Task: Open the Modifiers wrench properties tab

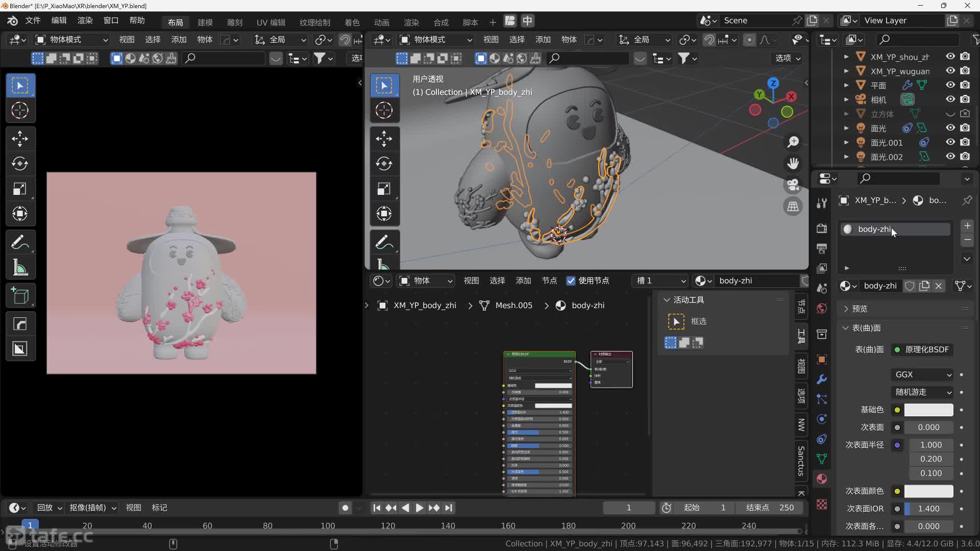Action: click(x=822, y=379)
